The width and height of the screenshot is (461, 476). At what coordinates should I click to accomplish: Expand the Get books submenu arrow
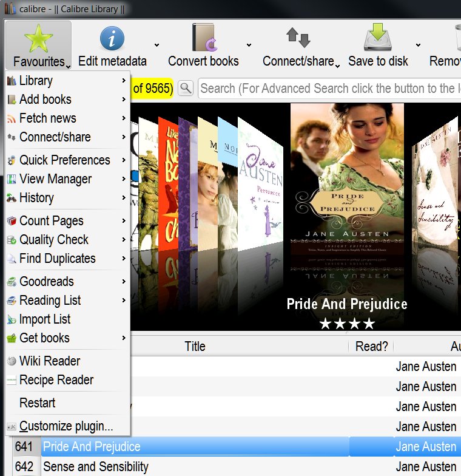(x=124, y=338)
